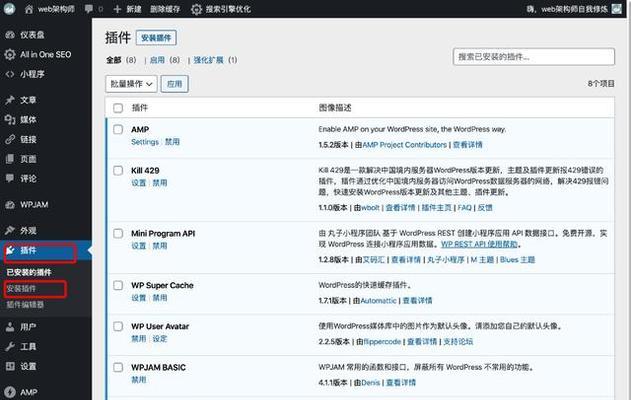Viewport: 631px width, 400px height.
Task: Click the home icon next to web架构师
Action: (29, 9)
